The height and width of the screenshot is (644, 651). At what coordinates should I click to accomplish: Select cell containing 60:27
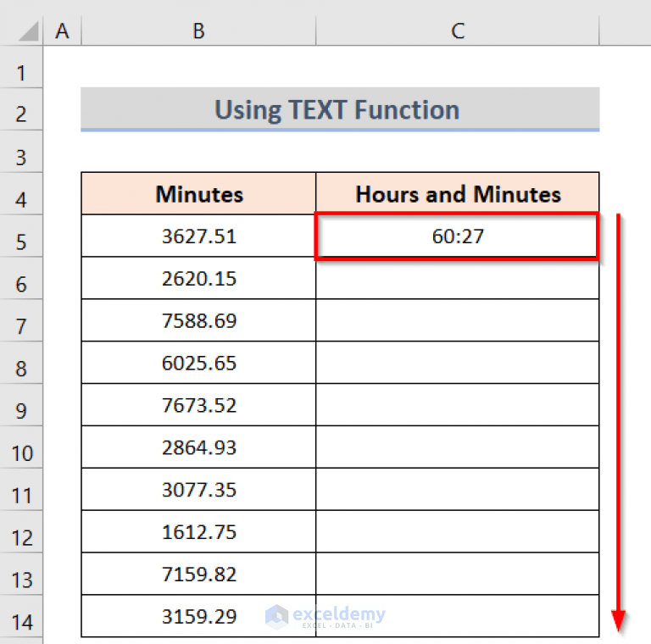458,236
